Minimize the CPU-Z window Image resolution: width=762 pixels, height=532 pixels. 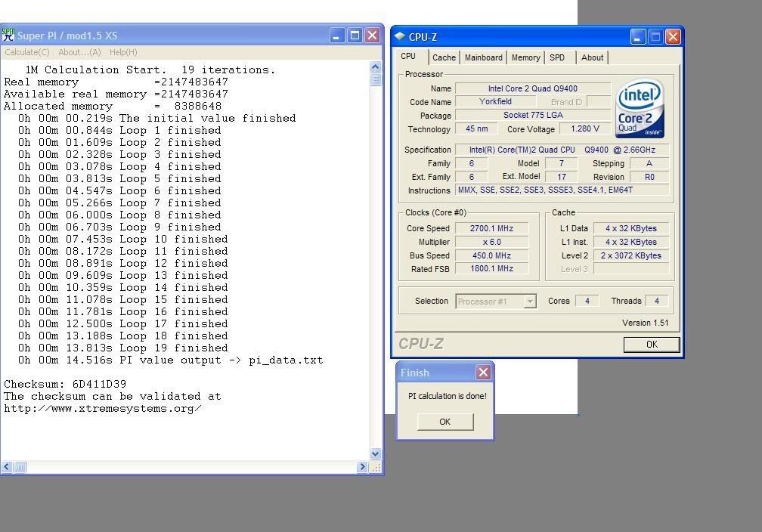(x=638, y=36)
